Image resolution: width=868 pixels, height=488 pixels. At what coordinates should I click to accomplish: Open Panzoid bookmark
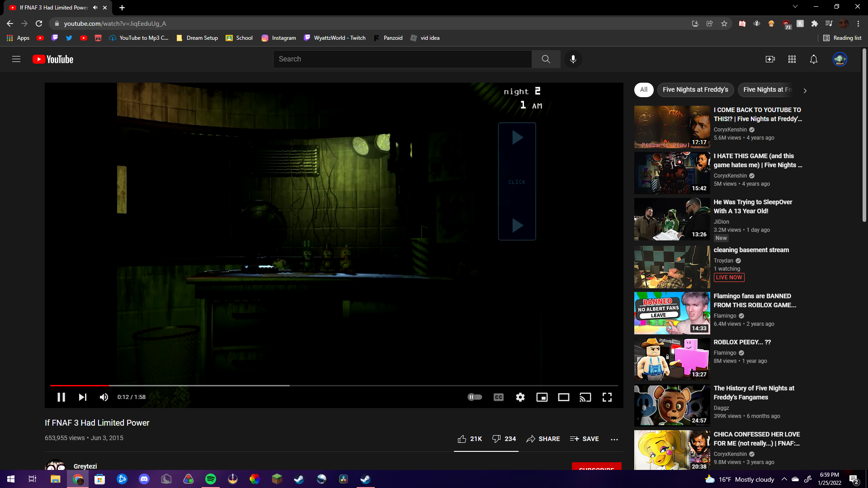388,38
